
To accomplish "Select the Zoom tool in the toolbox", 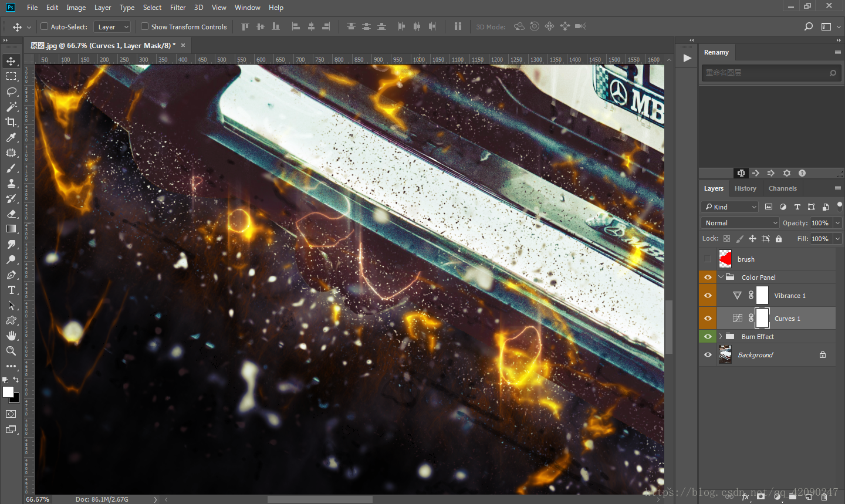I will (11, 351).
